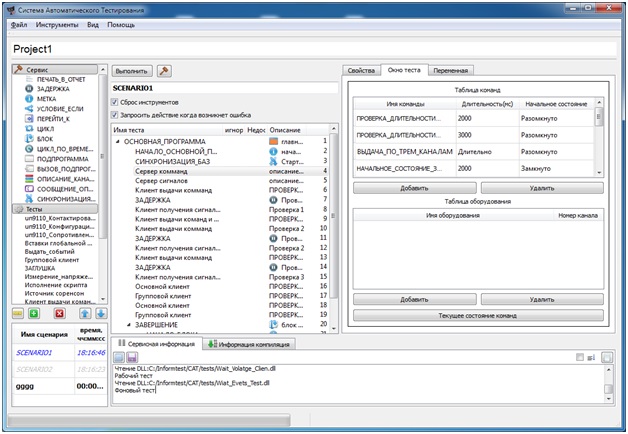
Task: Click the ЗАДЕРЖКА pause icon in the service list
Action: [29, 89]
